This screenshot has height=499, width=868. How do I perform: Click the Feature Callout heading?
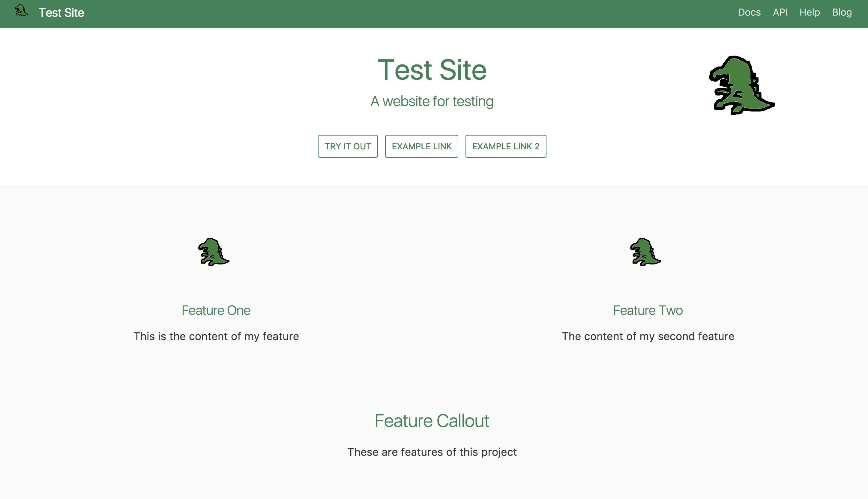[x=432, y=420]
